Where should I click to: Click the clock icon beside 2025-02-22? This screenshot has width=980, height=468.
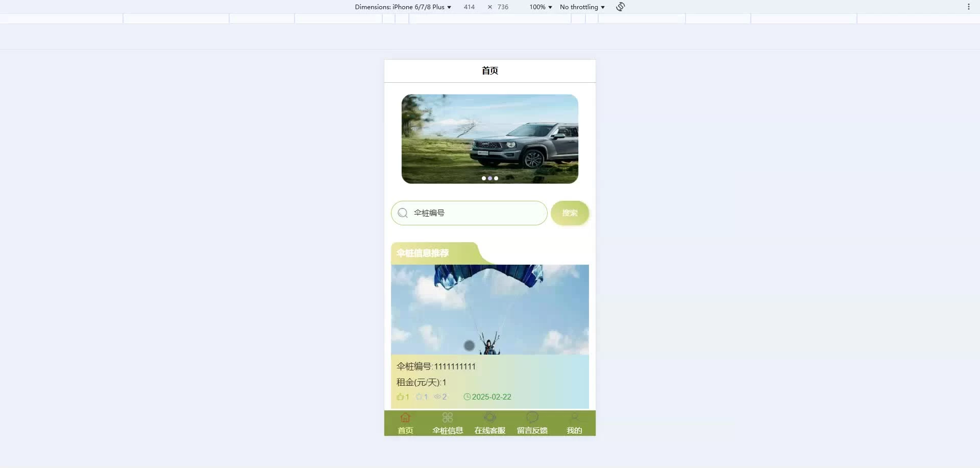[x=467, y=397]
